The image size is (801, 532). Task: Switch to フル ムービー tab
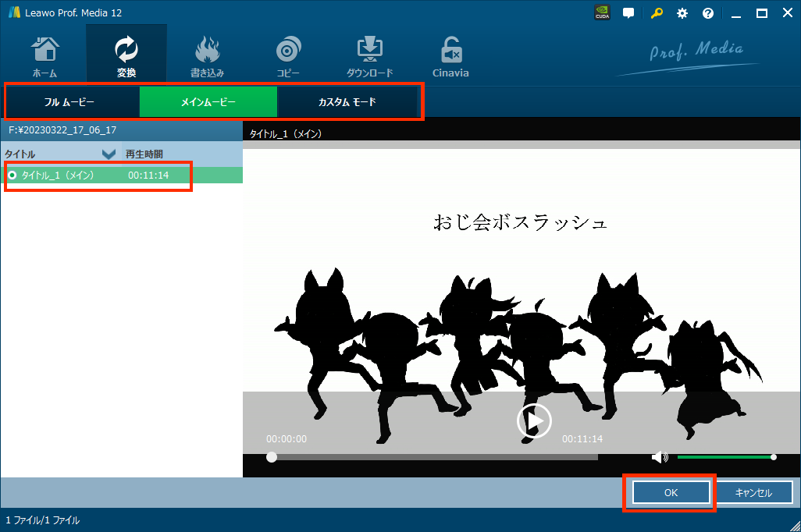(x=69, y=102)
